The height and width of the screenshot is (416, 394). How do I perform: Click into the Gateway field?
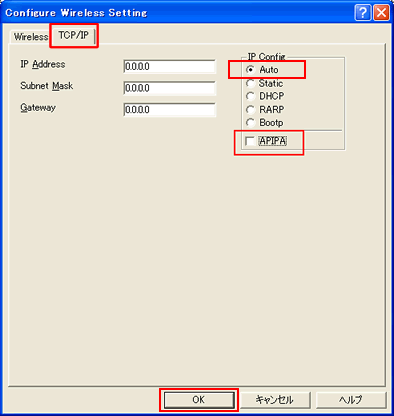tap(170, 110)
